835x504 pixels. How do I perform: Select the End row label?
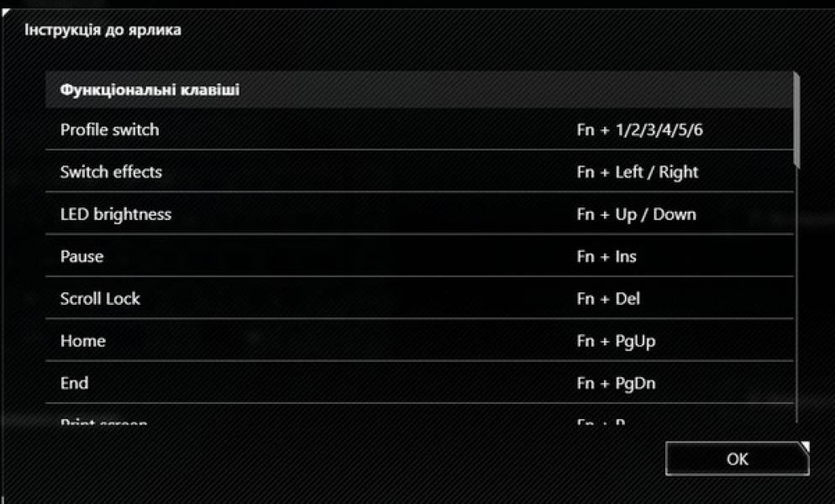tap(74, 383)
